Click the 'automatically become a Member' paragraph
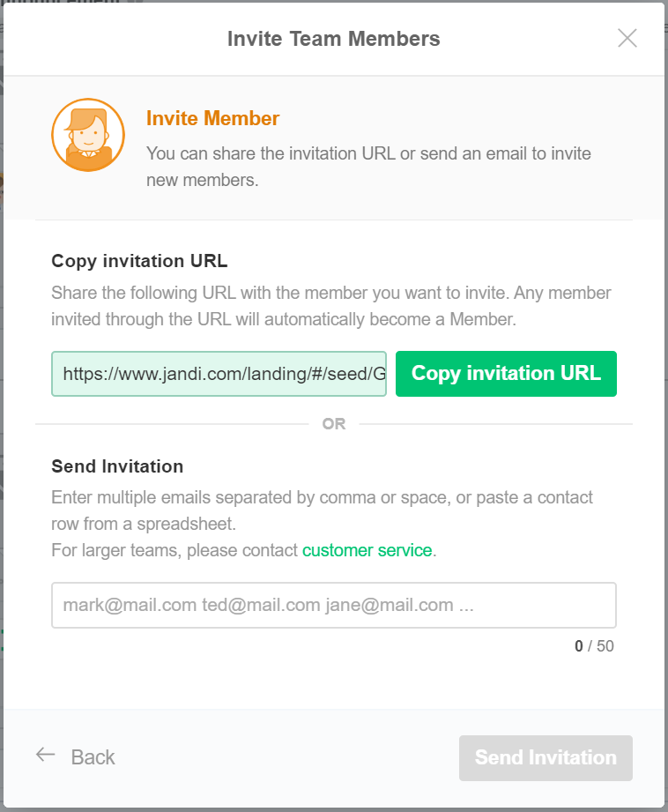668x812 pixels. (x=282, y=319)
